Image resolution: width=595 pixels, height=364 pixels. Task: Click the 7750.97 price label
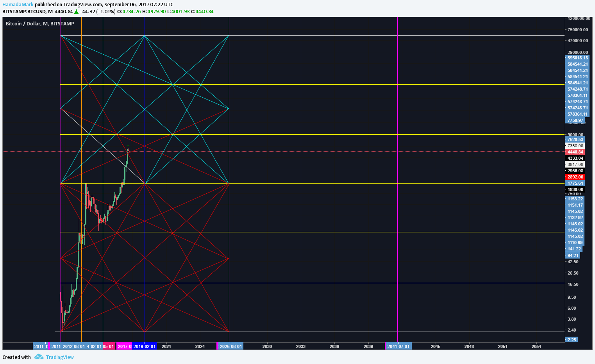coord(575,120)
